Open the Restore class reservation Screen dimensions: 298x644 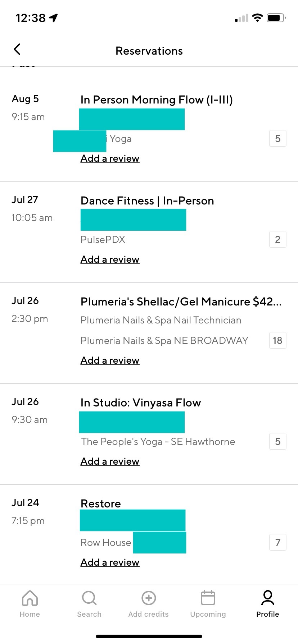(x=101, y=504)
